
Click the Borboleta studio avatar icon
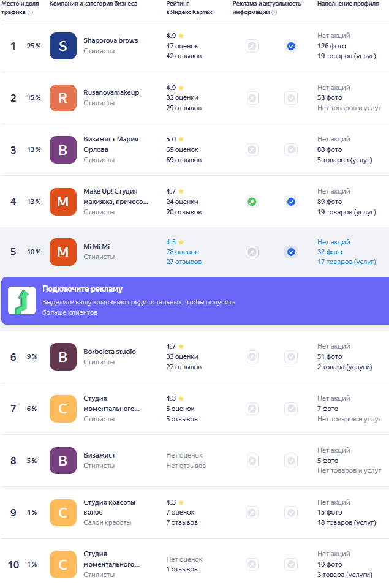coord(63,356)
